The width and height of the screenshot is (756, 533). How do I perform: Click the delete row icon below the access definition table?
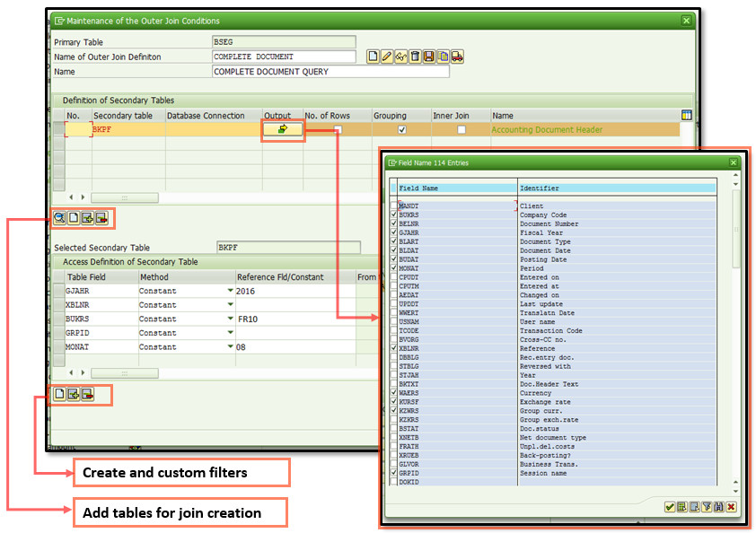[x=87, y=394]
